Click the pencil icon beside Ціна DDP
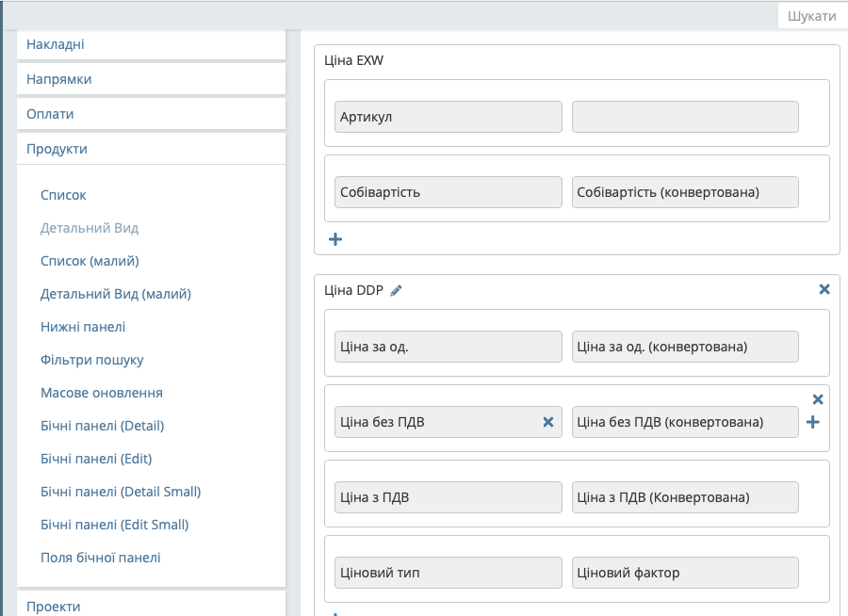 (x=396, y=291)
